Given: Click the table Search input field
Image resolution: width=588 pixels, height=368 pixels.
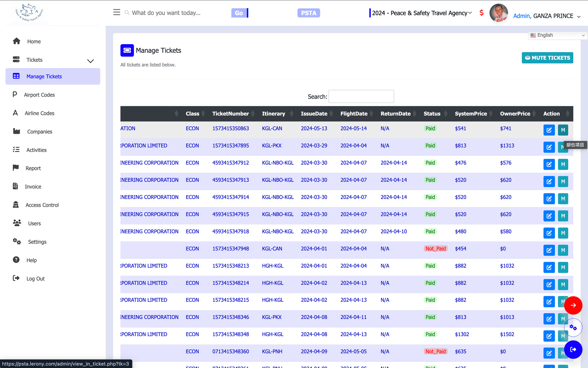Looking at the screenshot, I should (361, 96).
